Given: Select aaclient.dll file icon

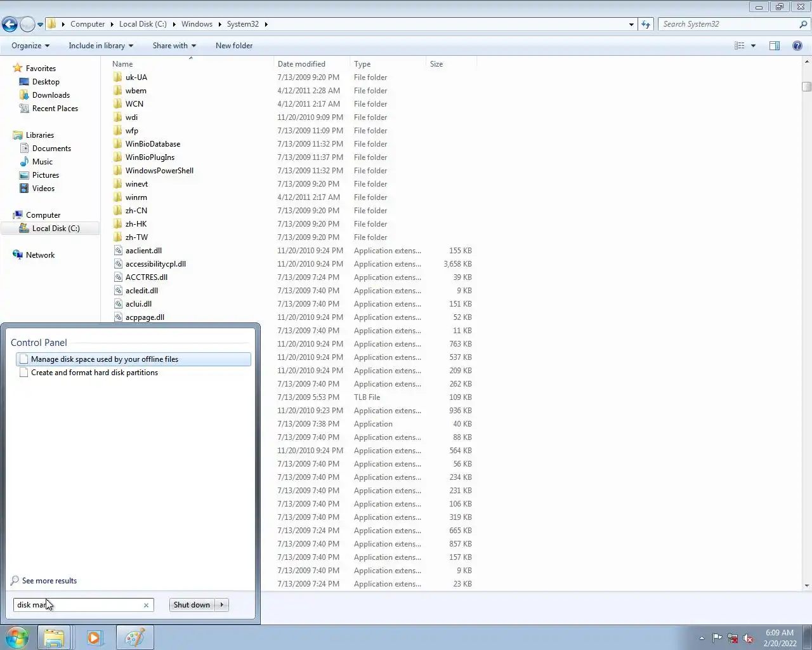Looking at the screenshot, I should pos(118,251).
